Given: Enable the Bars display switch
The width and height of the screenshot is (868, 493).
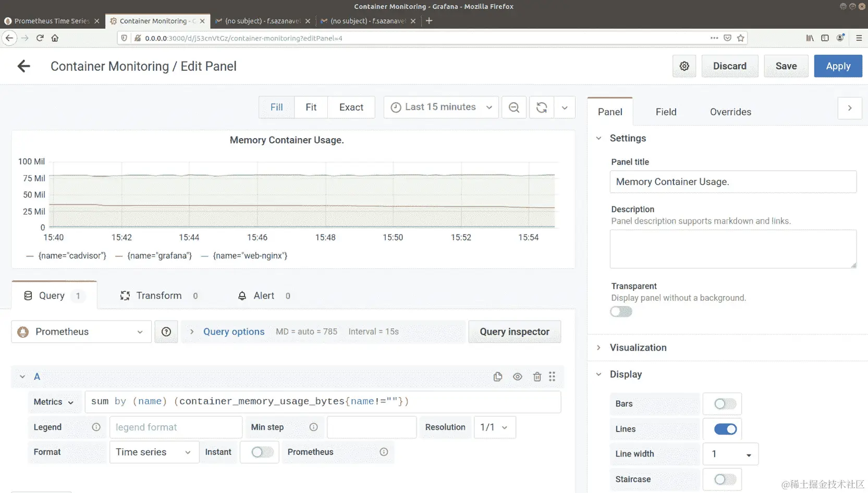Looking at the screenshot, I should click(725, 404).
